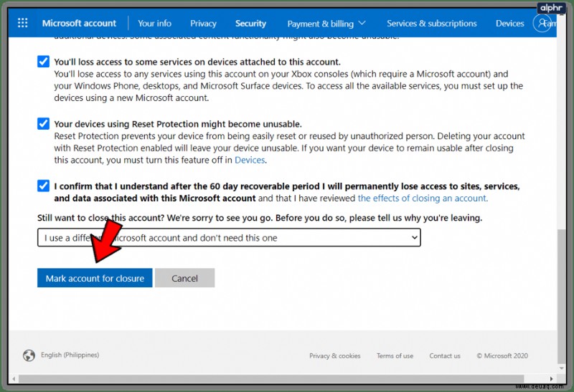Image resolution: width=574 pixels, height=392 pixels.
Task: Click the horizontal scrollbar right arrow
Action: click(551, 379)
